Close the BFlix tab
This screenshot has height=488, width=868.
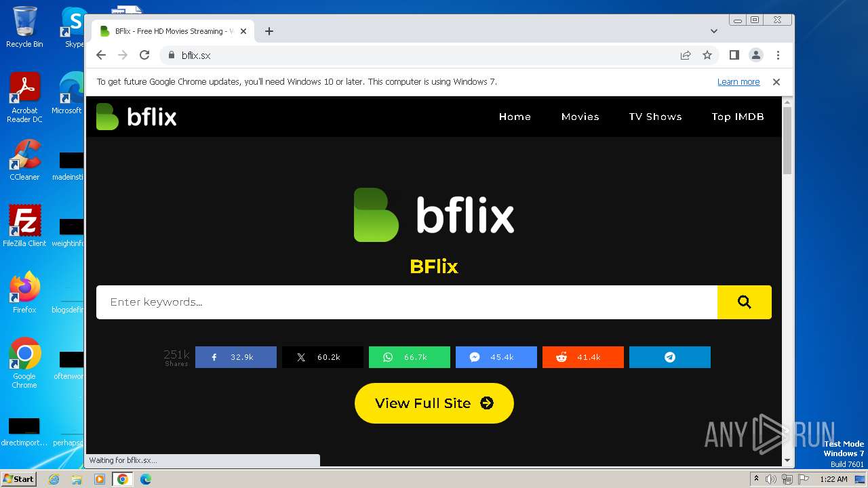point(243,31)
